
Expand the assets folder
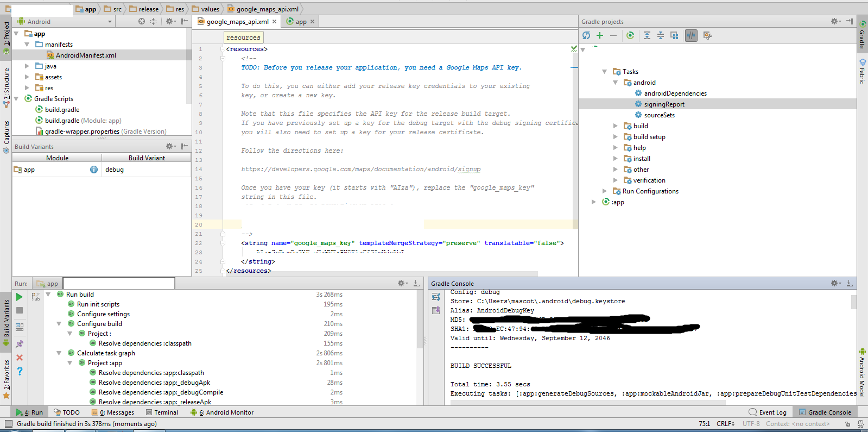click(27, 77)
